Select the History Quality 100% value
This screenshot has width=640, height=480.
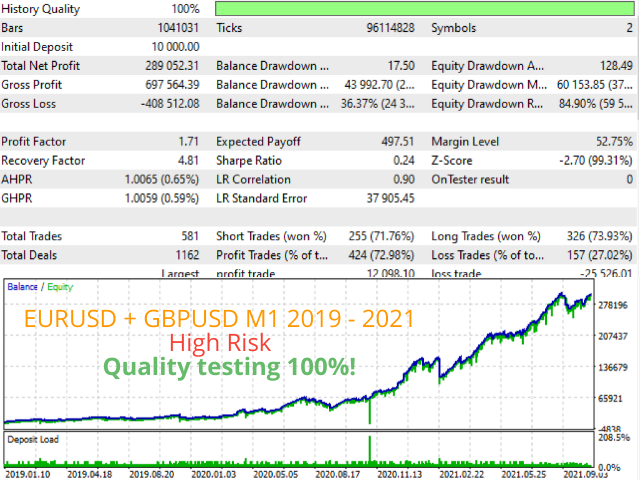point(185,9)
